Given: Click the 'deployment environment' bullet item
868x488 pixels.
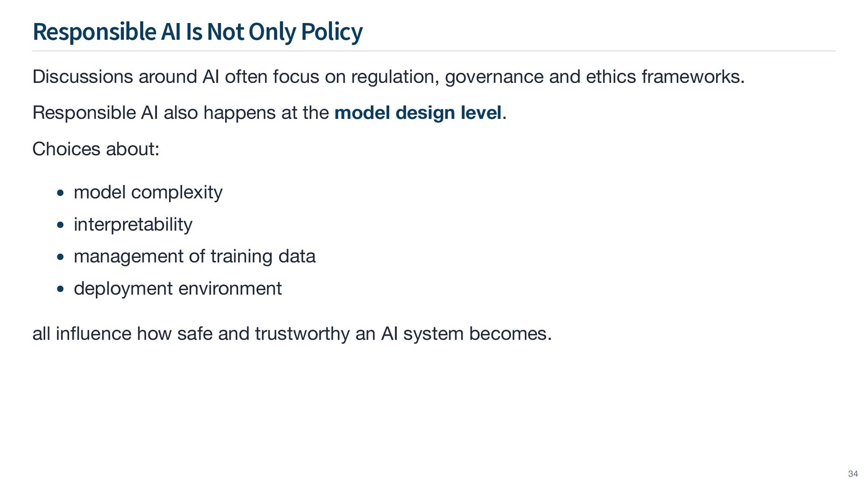Looking at the screenshot, I should pyautogui.click(x=178, y=289).
